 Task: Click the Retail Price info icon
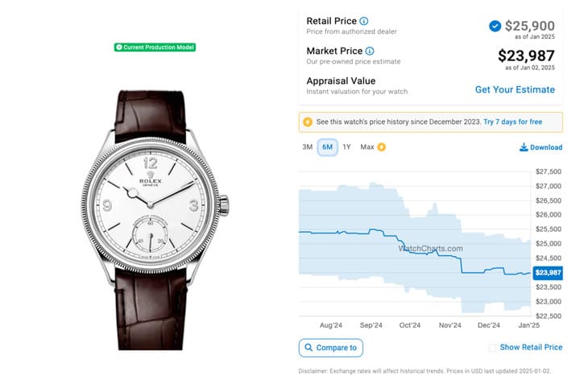(364, 21)
